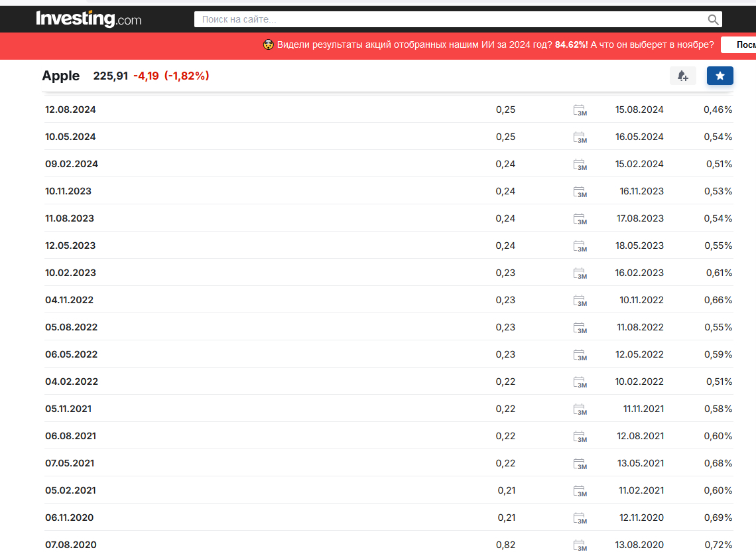The width and height of the screenshot is (756, 556).
Task: Click the 3M calendar icon in 06.05.2022 row
Action: point(580,356)
